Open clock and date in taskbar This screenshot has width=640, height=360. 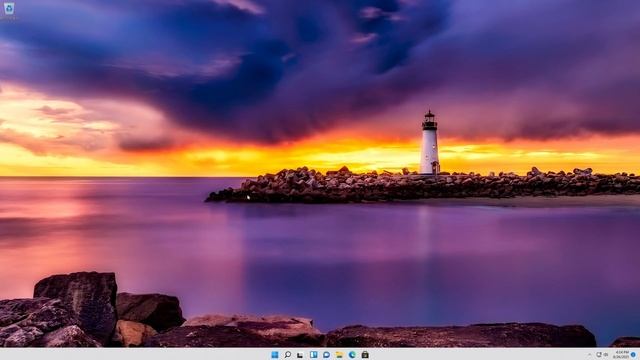[621, 354]
